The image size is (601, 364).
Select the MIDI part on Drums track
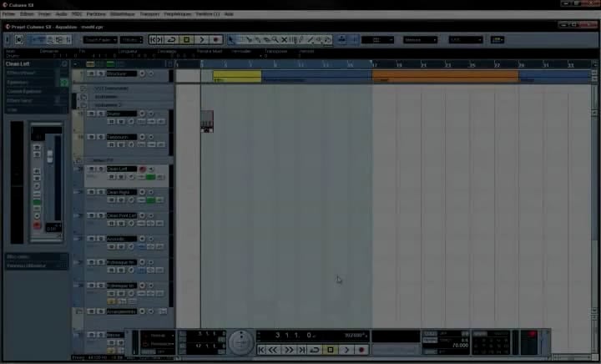[x=207, y=121]
